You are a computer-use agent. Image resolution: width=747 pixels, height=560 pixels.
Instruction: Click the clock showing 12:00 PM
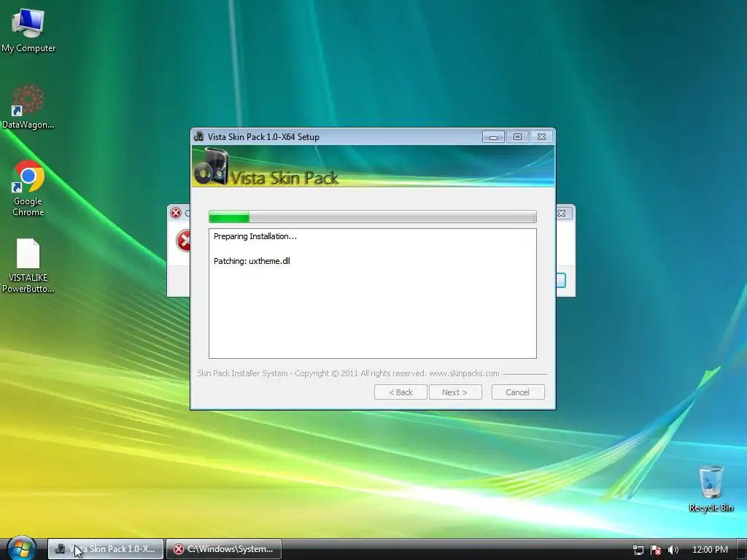[710, 550]
